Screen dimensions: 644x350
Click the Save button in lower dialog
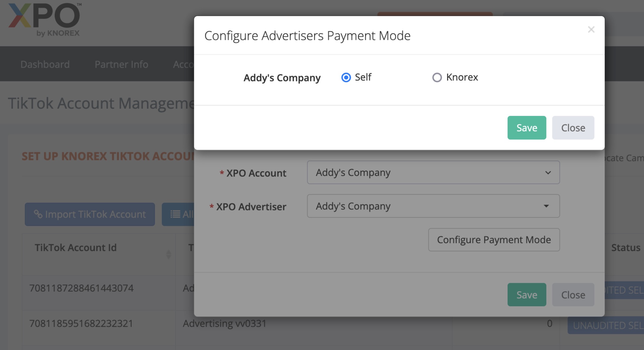[x=527, y=295]
